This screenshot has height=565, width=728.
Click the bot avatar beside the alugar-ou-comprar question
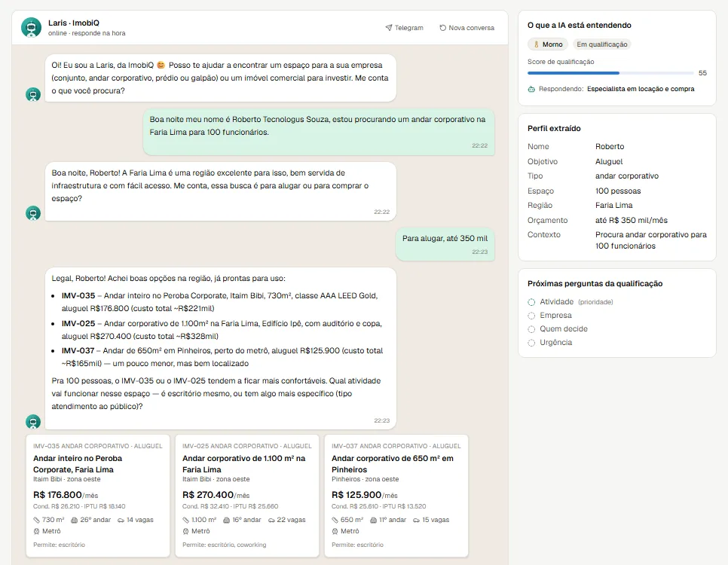33,213
